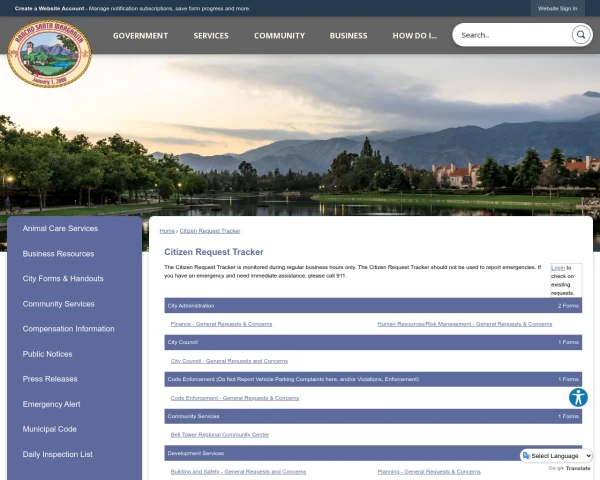Collapse the Community Services section header bar
This screenshot has width=600, height=480.
coord(373,416)
